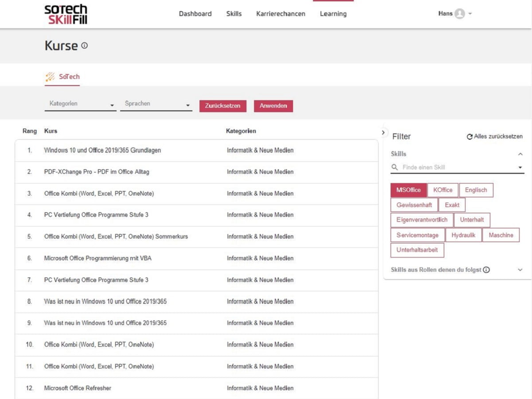Open the Kategorien dropdown
The width and height of the screenshot is (532, 399).
point(80,104)
